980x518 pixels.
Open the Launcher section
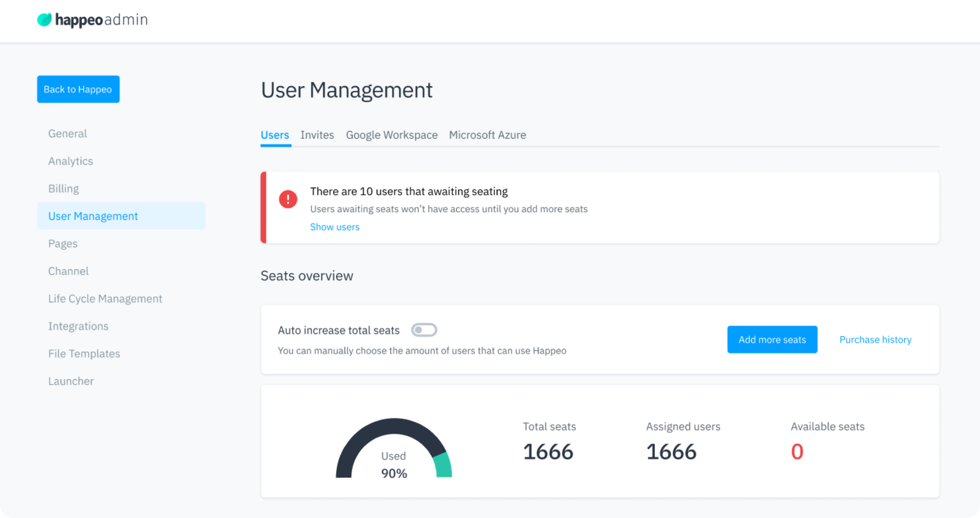coord(71,381)
